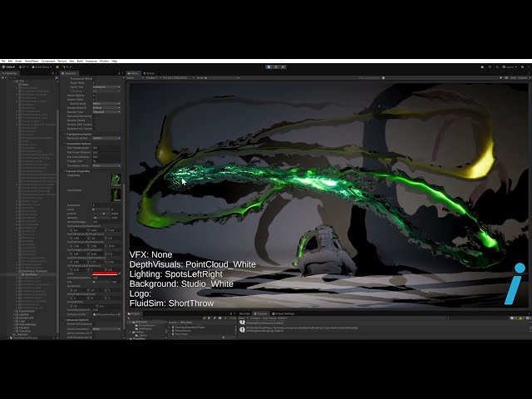Open the Tessellation Mode dropdown
Viewport: 532px width, 399px height.
point(106,165)
